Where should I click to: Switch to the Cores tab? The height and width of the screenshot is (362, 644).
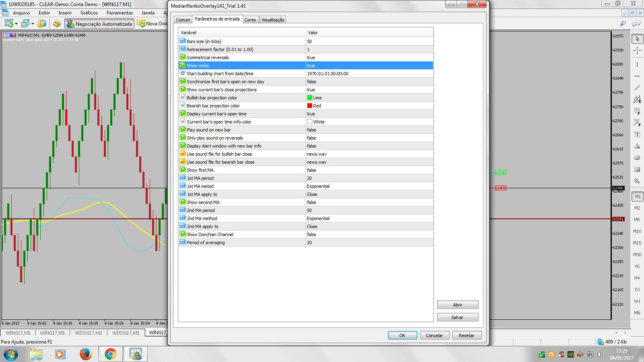pyautogui.click(x=250, y=20)
